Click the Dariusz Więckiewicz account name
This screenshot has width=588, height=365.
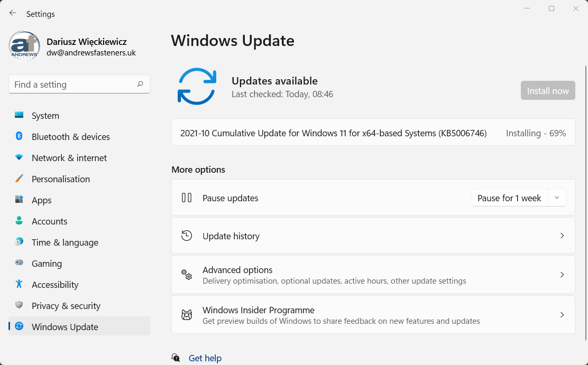tap(87, 42)
